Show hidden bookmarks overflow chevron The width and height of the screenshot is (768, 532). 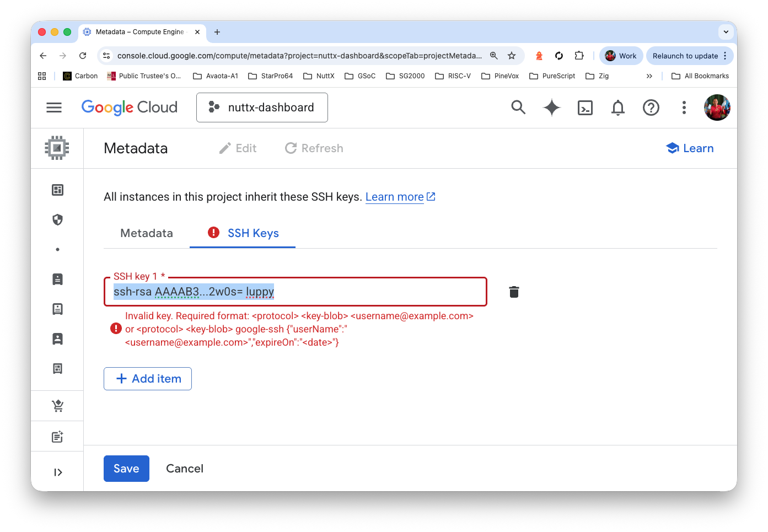click(649, 76)
